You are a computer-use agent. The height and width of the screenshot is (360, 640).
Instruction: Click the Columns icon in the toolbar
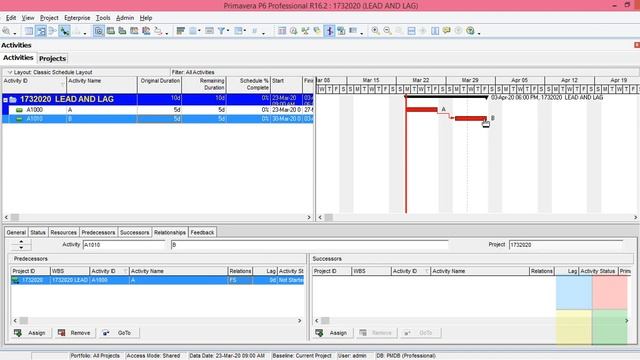[193, 31]
